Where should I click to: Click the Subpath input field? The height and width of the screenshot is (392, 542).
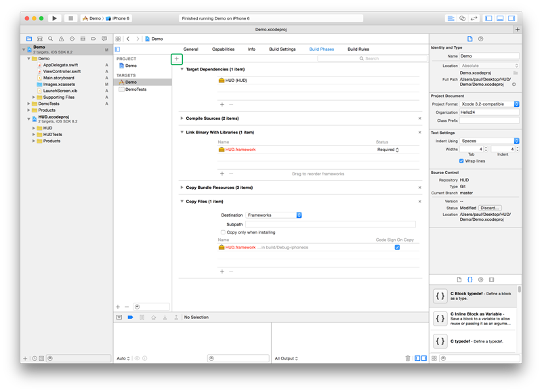point(331,225)
